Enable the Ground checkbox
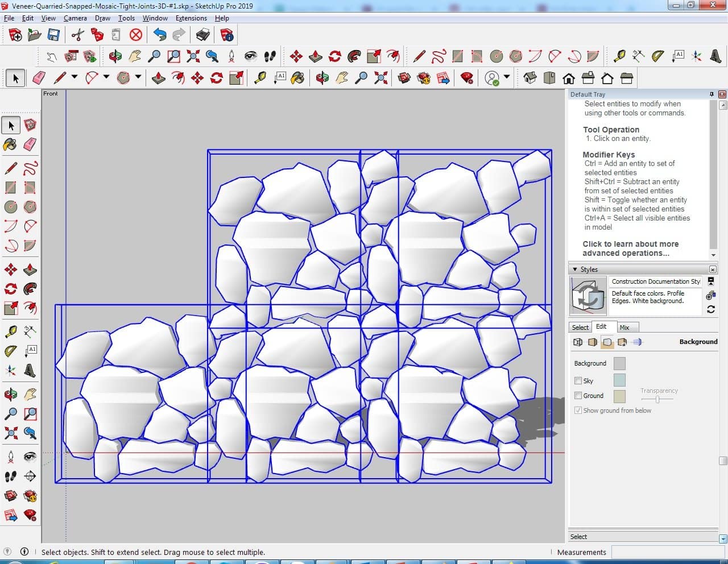The image size is (728, 564). click(578, 396)
